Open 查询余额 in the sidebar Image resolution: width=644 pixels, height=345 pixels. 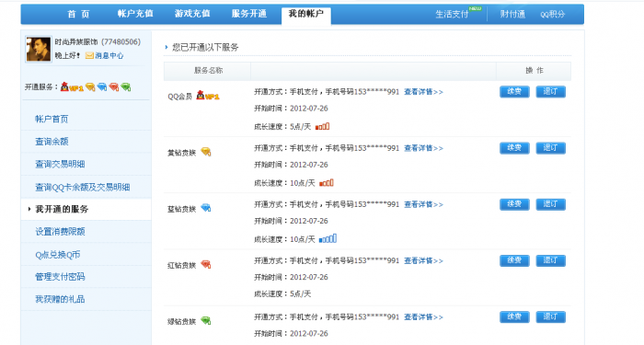click(x=52, y=142)
